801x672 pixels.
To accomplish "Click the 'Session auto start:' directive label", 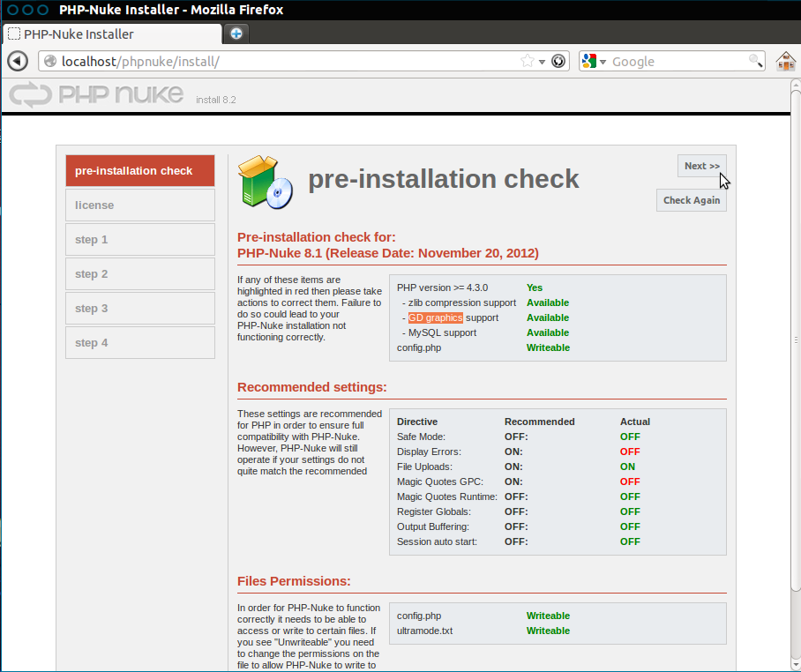I will click(437, 541).
